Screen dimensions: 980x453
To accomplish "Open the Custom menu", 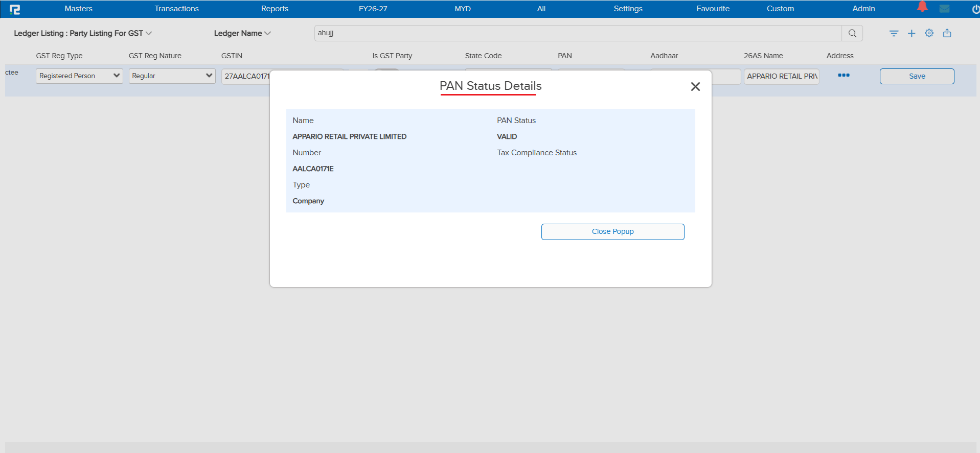I will (780, 9).
